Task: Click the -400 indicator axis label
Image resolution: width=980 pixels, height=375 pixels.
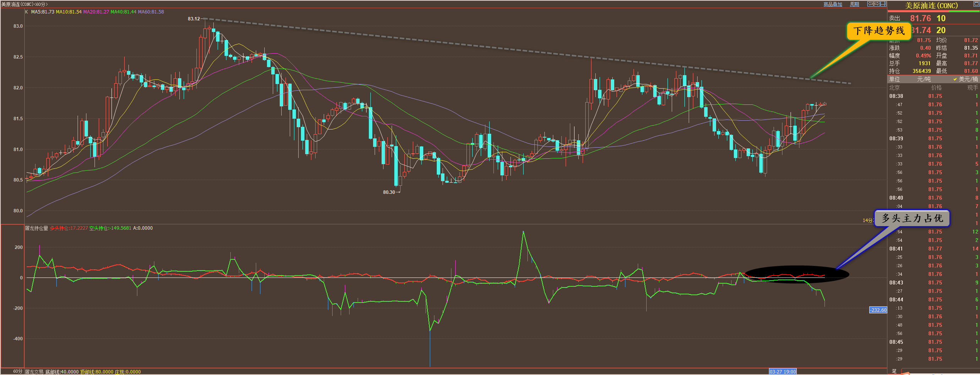Action: tap(18, 339)
